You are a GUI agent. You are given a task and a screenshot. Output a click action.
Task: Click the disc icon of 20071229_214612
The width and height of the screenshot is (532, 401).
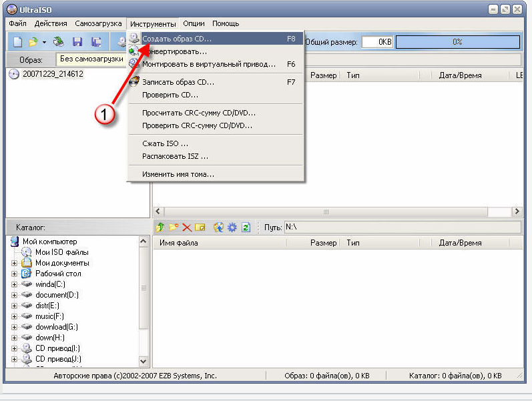pyautogui.click(x=13, y=74)
